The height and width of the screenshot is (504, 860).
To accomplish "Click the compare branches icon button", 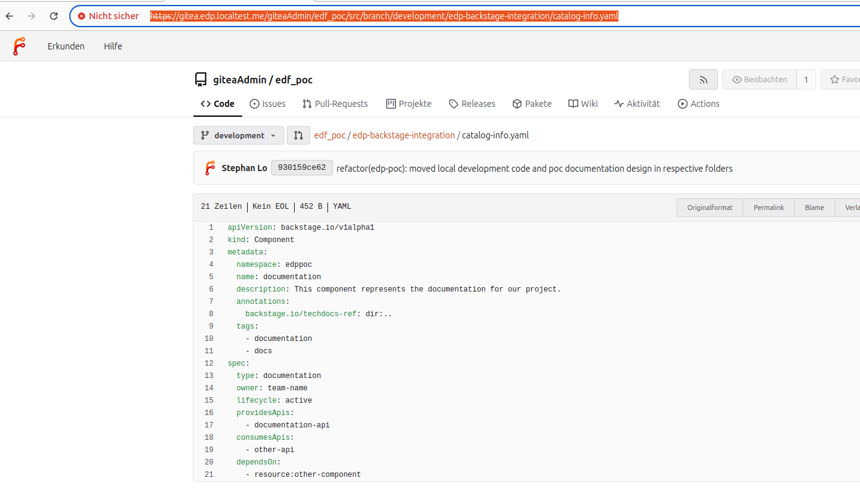I will point(298,135).
